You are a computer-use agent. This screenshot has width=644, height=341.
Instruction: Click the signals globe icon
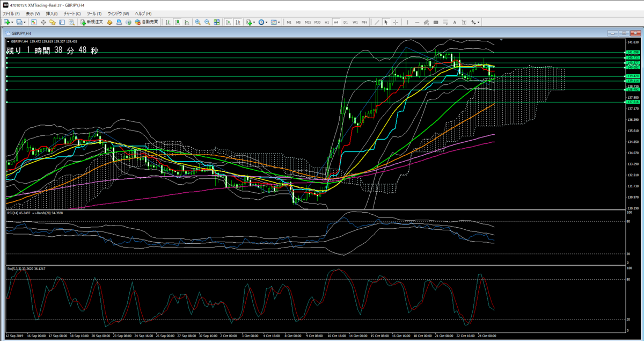pyautogui.click(x=128, y=22)
